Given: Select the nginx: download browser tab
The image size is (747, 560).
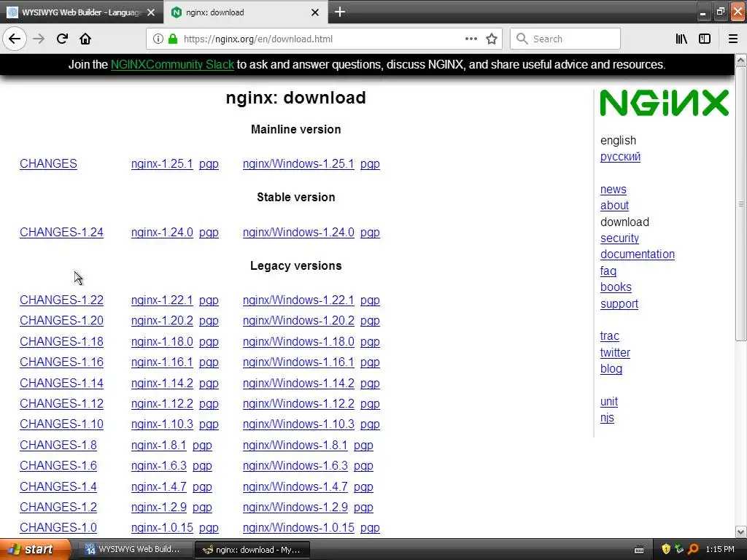Looking at the screenshot, I should click(x=246, y=12).
